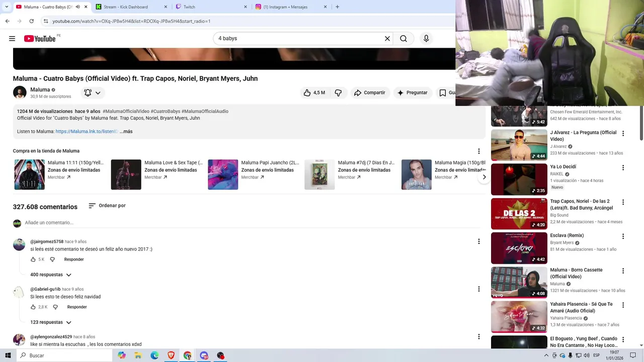Dislike jairgomez5758's comment

click(x=52, y=259)
